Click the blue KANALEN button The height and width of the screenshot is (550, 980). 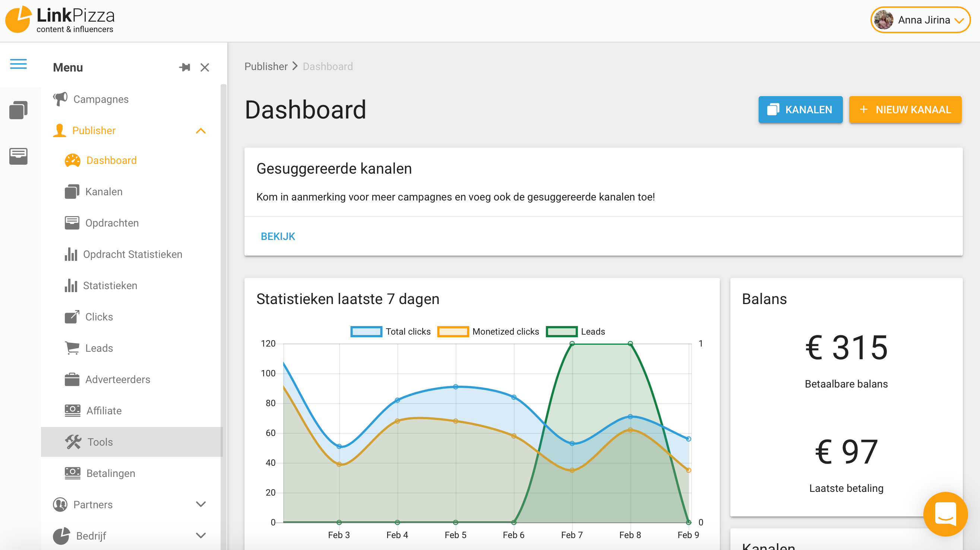tap(800, 110)
